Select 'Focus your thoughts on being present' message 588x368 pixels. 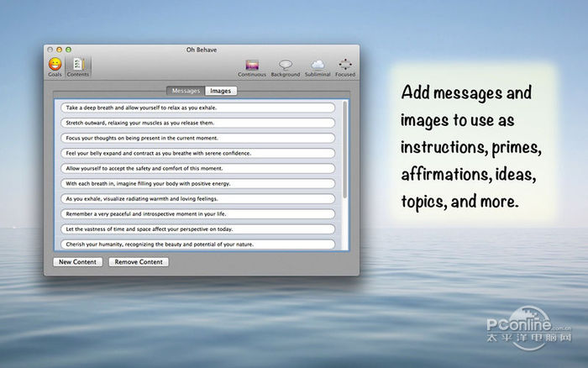197,138
